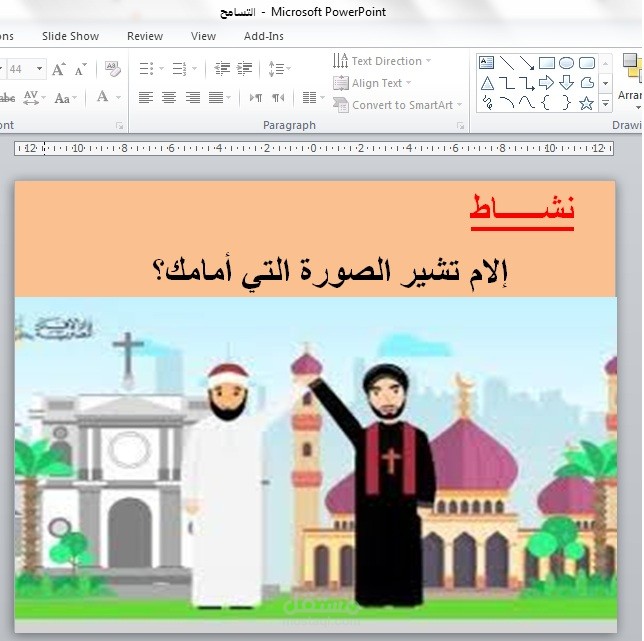
Task: Open the Paragraph dialog launcher
Action: coord(461,126)
